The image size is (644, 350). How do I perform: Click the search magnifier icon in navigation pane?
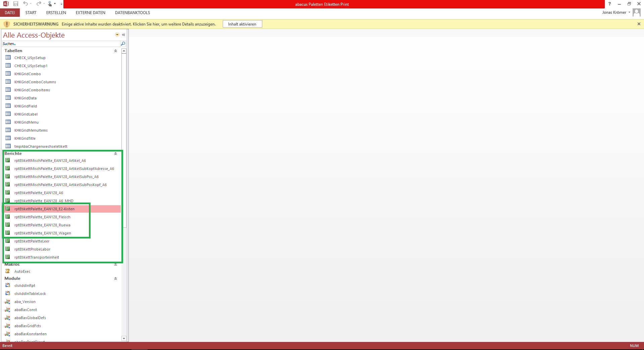click(123, 44)
